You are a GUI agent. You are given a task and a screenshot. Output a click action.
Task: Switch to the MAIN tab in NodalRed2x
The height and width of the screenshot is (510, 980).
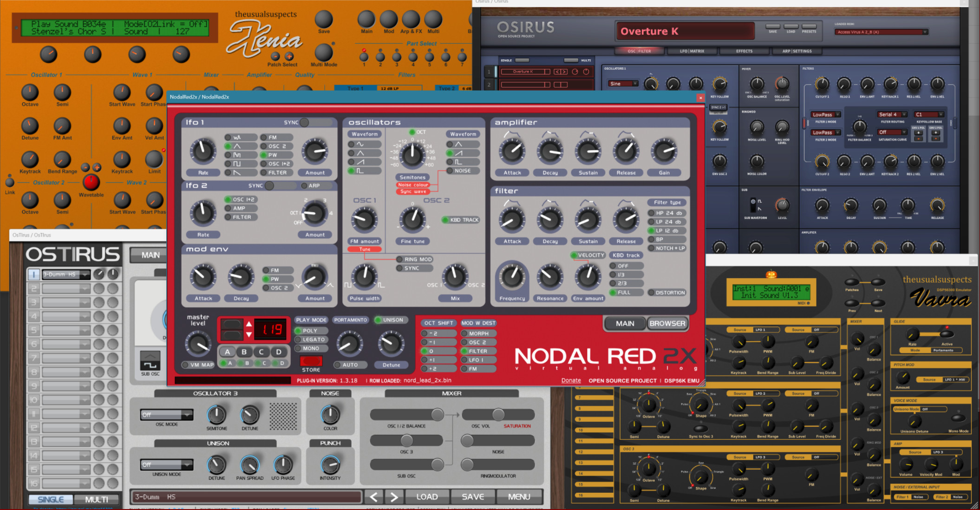coord(625,324)
